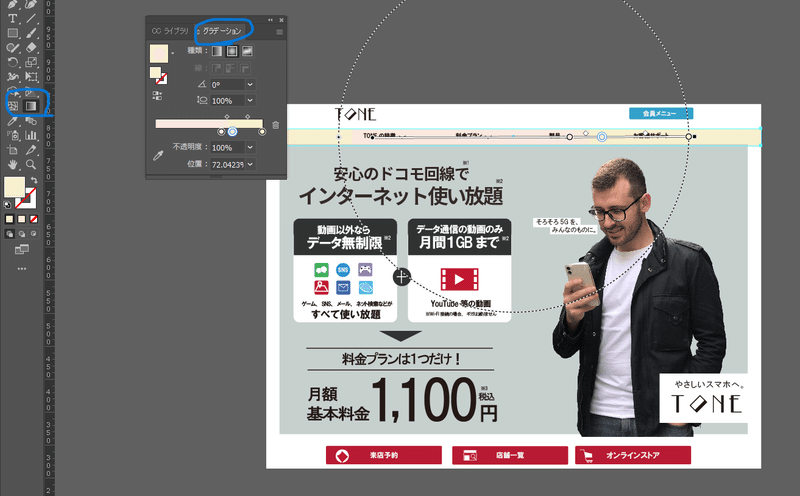Swap fill and stroke colors
Screen dimensions: 800x496
(34, 180)
